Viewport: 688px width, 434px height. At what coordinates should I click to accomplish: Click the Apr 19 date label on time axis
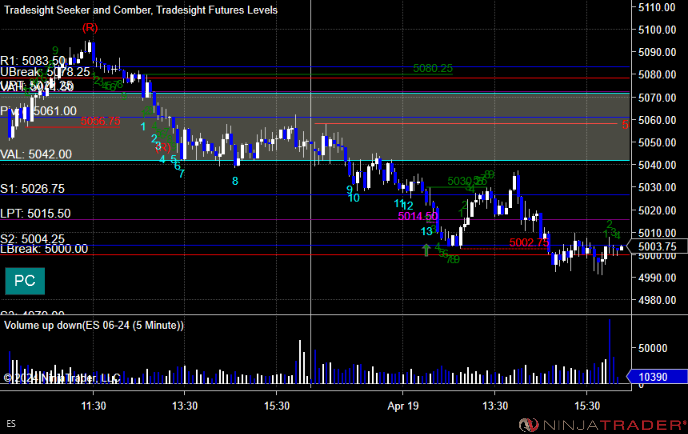pyautogui.click(x=403, y=406)
